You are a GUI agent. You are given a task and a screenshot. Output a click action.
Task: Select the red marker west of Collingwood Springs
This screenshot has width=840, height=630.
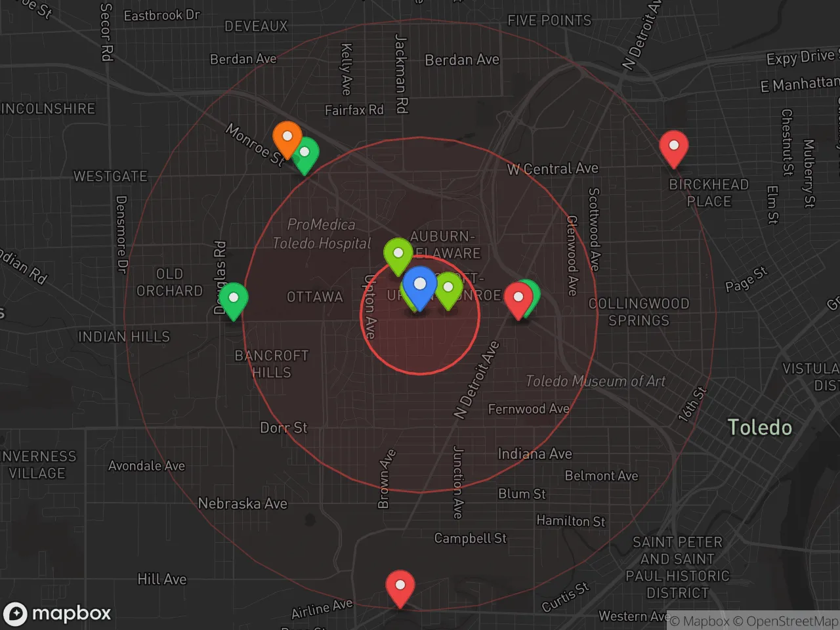pyautogui.click(x=517, y=299)
